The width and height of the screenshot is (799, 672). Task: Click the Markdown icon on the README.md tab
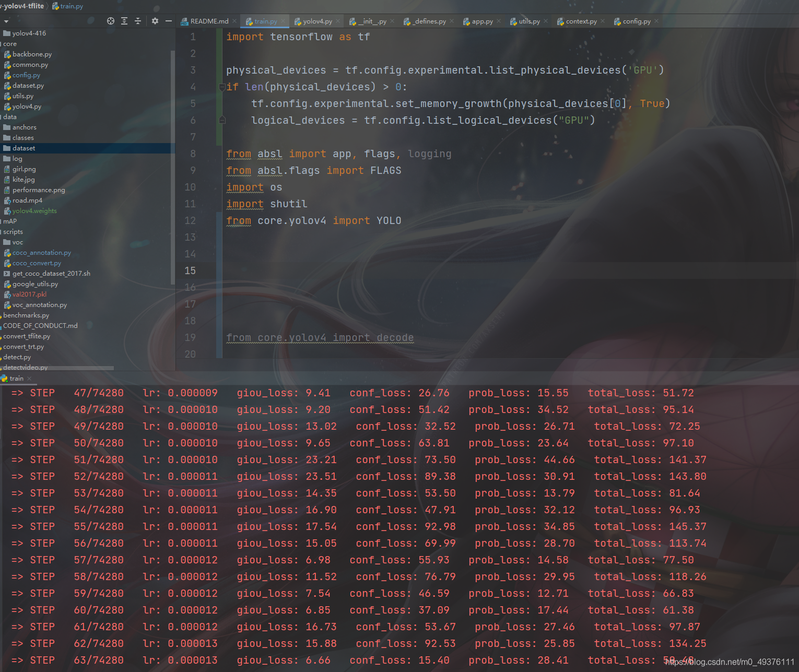pos(185,21)
